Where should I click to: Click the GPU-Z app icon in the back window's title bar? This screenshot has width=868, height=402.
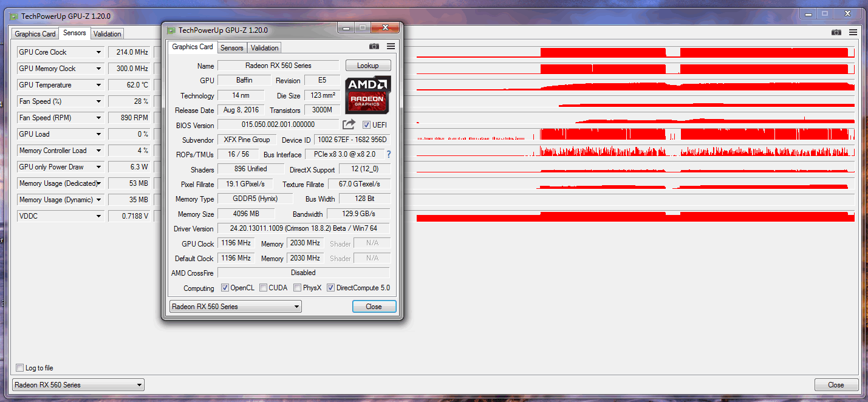click(13, 16)
